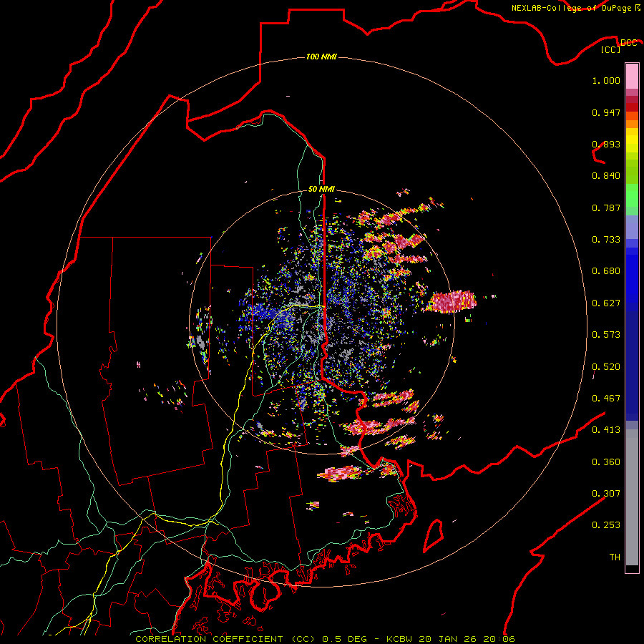The width and height of the screenshot is (644, 644).
Task: Click the 50 NMI range ring label
Action: pyautogui.click(x=321, y=189)
